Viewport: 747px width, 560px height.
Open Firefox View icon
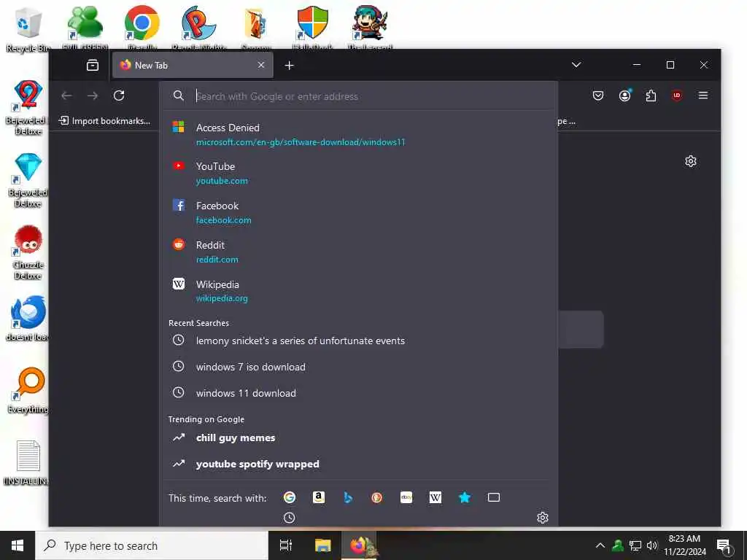coord(93,65)
